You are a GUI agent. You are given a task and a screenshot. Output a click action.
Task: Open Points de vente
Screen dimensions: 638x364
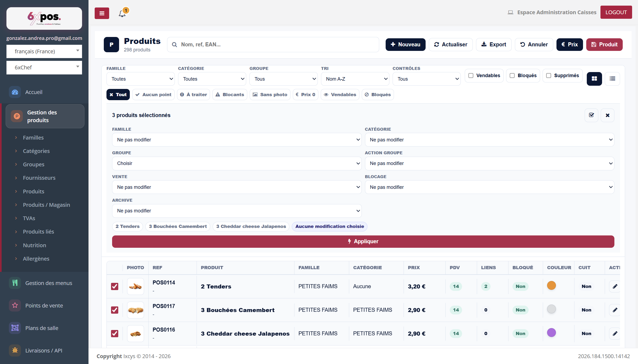click(44, 306)
